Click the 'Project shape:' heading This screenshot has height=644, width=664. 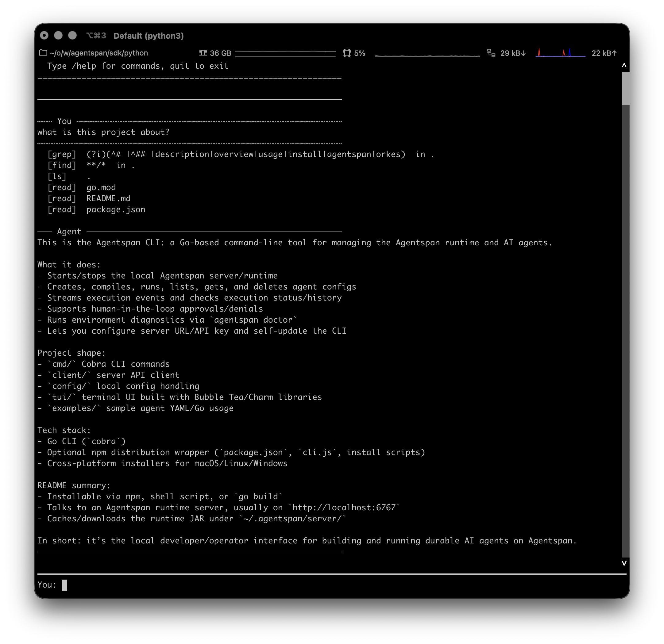point(71,353)
